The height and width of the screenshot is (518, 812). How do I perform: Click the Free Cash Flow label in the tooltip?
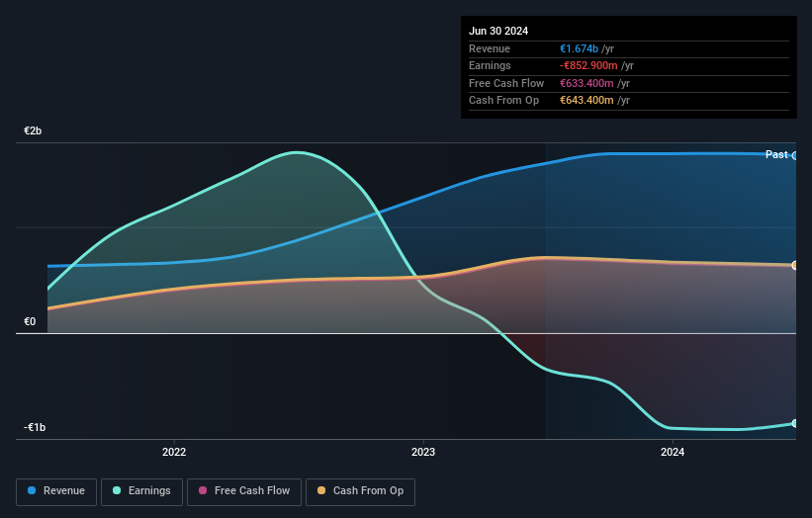click(x=506, y=83)
